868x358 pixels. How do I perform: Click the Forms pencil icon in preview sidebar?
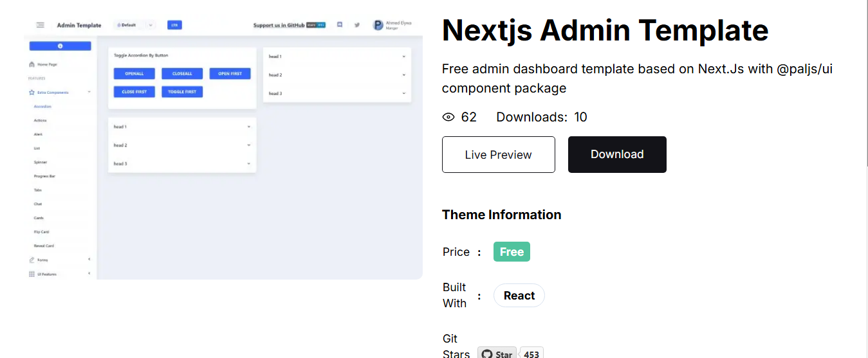(x=32, y=260)
